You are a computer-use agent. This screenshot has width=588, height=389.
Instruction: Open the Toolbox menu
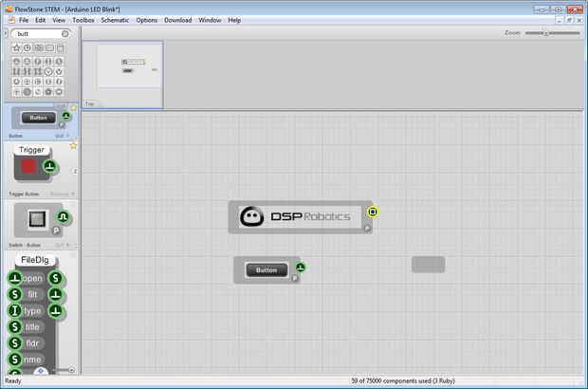click(83, 20)
